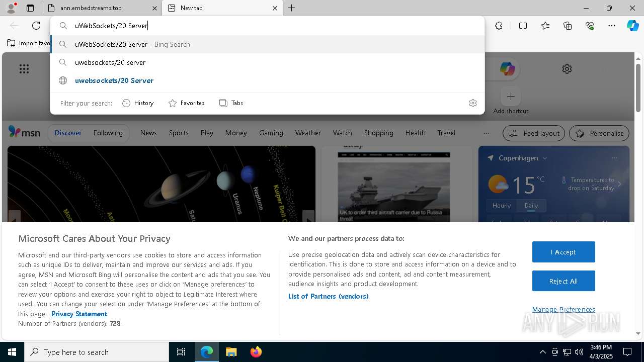Accept cookies with the I Accept button

pos(563,252)
